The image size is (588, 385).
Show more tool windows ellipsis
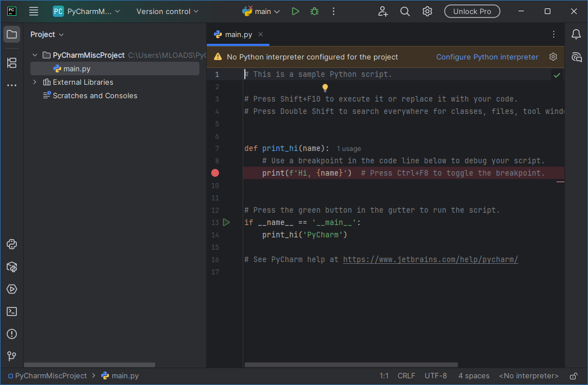(x=12, y=85)
